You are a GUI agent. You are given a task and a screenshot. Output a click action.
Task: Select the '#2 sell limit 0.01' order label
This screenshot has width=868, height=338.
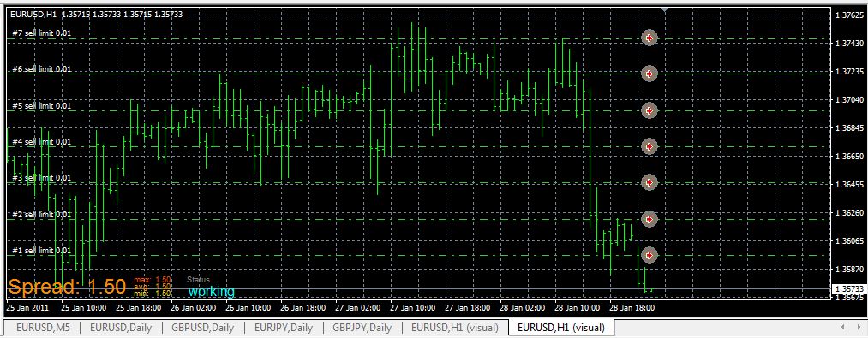pos(42,214)
